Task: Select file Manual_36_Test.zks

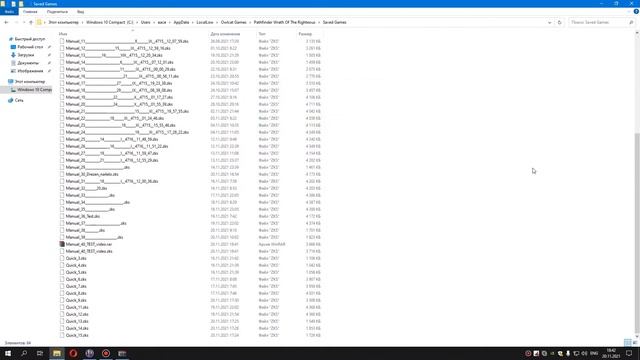Action: click(82, 216)
